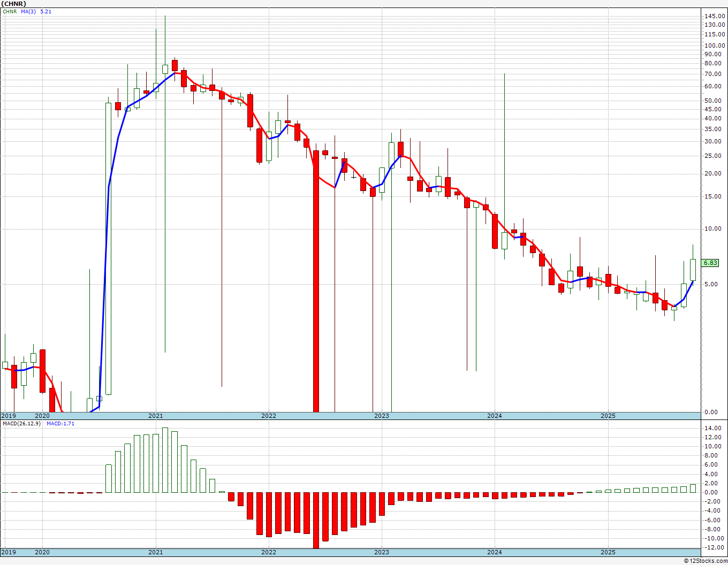Select the 2025 marker on price timeline
This screenshot has height=565, width=728.
[608, 416]
